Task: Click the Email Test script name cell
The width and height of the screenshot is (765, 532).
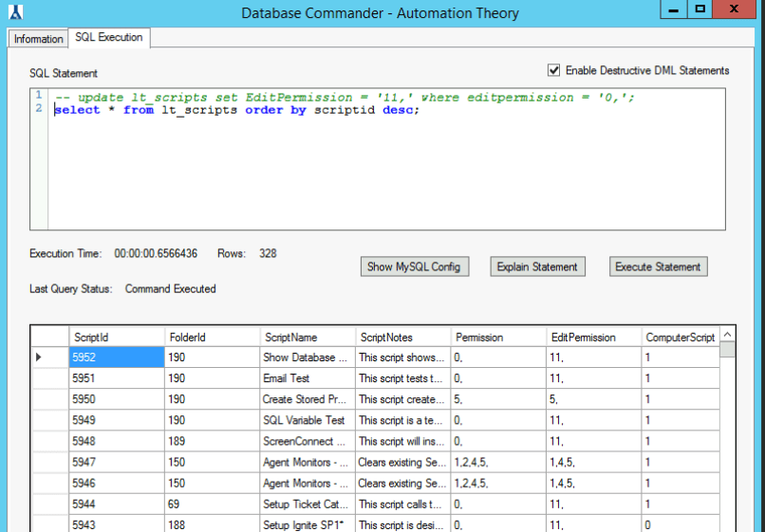Action: click(x=307, y=378)
